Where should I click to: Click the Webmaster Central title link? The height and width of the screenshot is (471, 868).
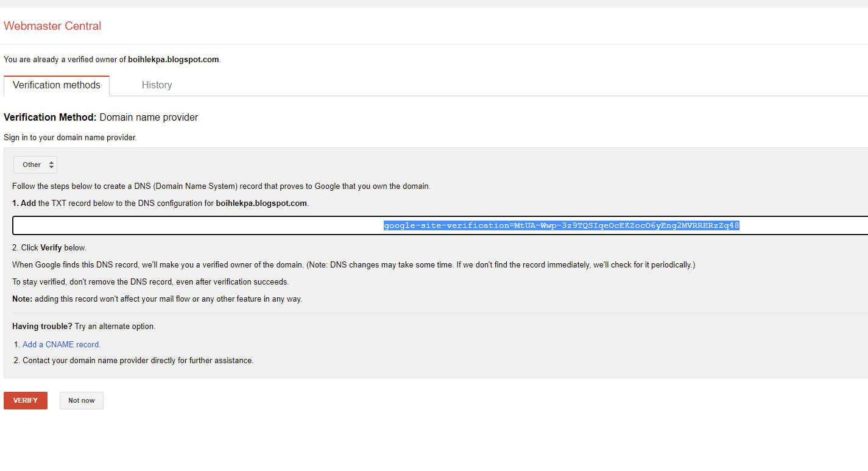pyautogui.click(x=52, y=26)
